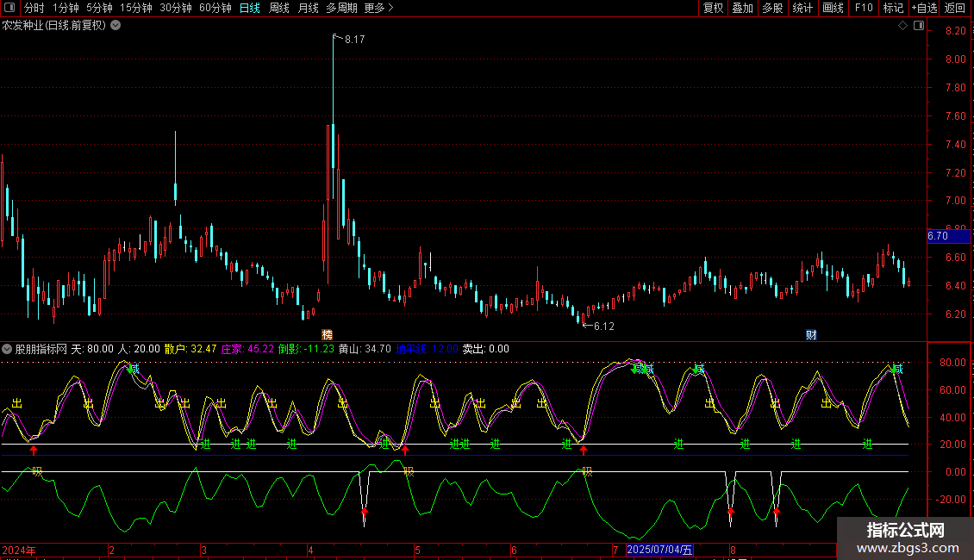The image size is (974, 560).
Task: Click the 财 marker under the candlestick chart
Action: (811, 334)
